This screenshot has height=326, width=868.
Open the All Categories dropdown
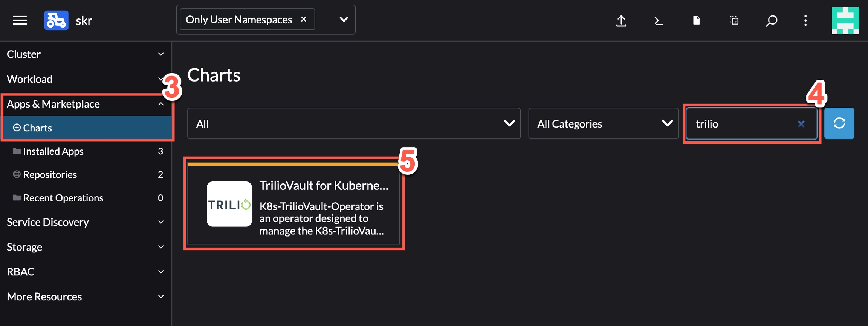603,123
